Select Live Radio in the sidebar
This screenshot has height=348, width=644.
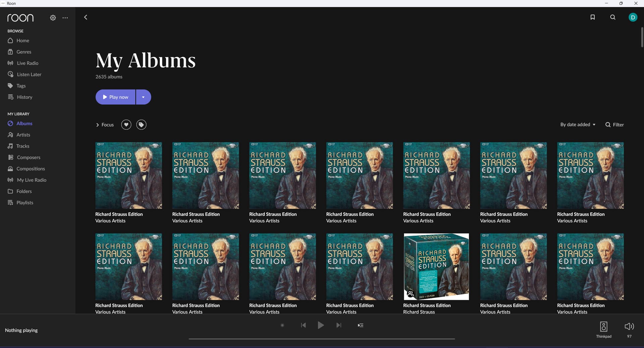tap(28, 63)
